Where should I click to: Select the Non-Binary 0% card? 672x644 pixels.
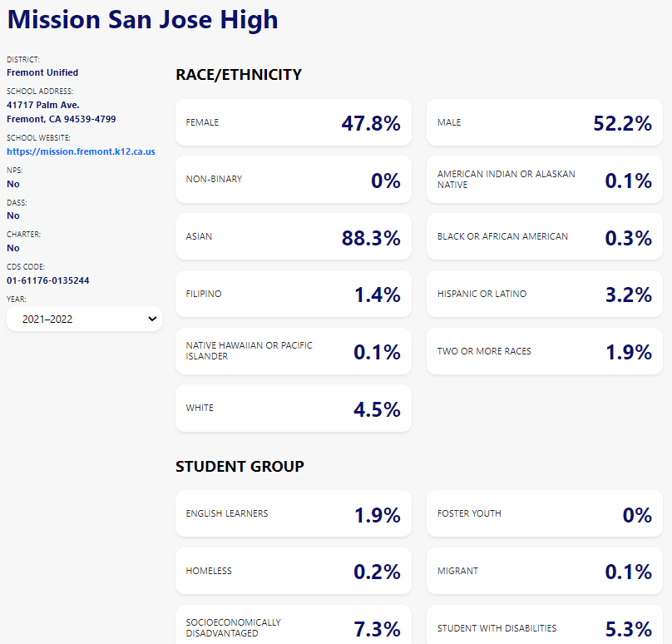click(x=293, y=180)
